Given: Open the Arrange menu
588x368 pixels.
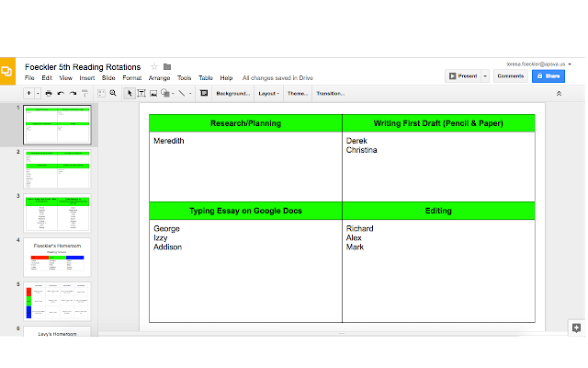Looking at the screenshot, I should pos(159,78).
